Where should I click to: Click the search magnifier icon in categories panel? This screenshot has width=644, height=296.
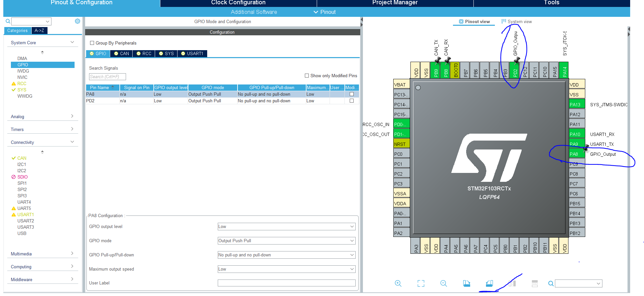tap(8, 21)
